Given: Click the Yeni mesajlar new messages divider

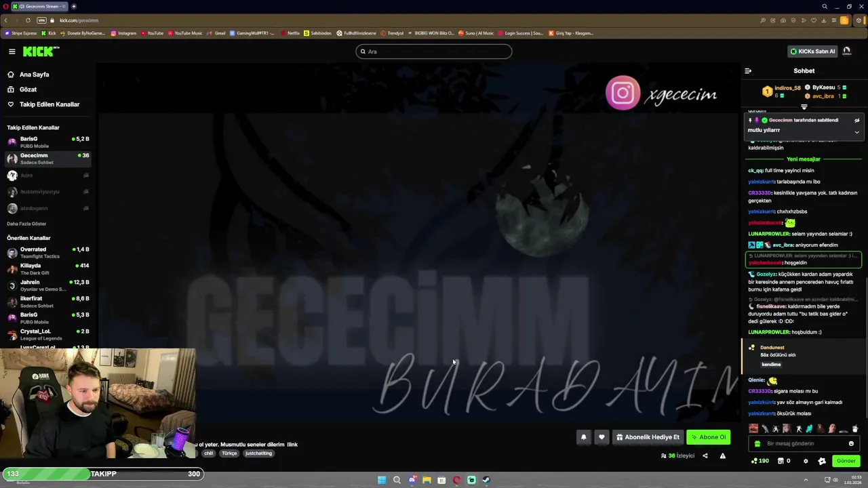Looking at the screenshot, I should [x=804, y=159].
